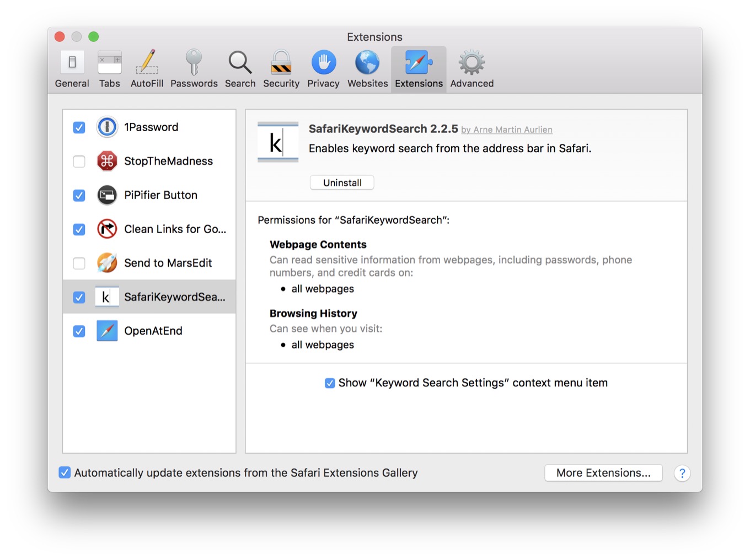Uncheck Show Keyword Search Settings context menu item
This screenshot has height=560, width=750.
click(x=330, y=383)
